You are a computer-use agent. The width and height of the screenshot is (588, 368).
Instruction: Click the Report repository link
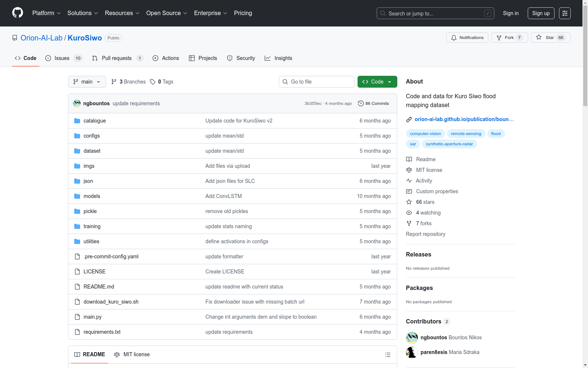tap(426, 234)
